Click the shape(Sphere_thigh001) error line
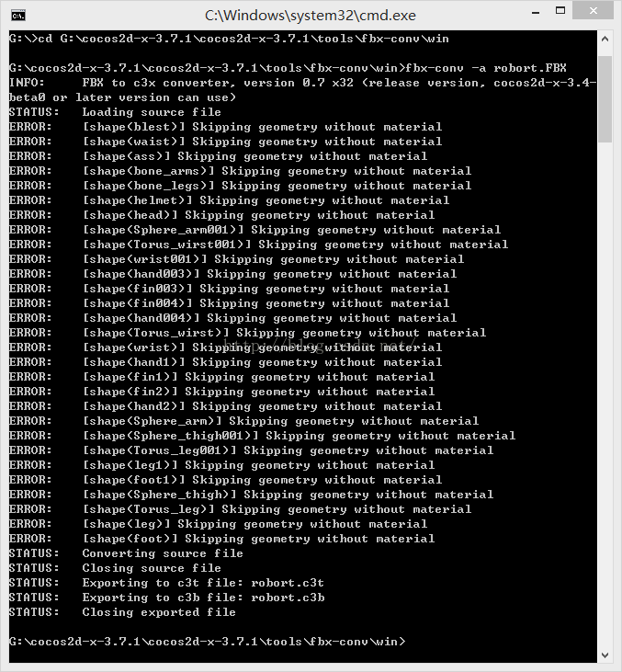 262,436
